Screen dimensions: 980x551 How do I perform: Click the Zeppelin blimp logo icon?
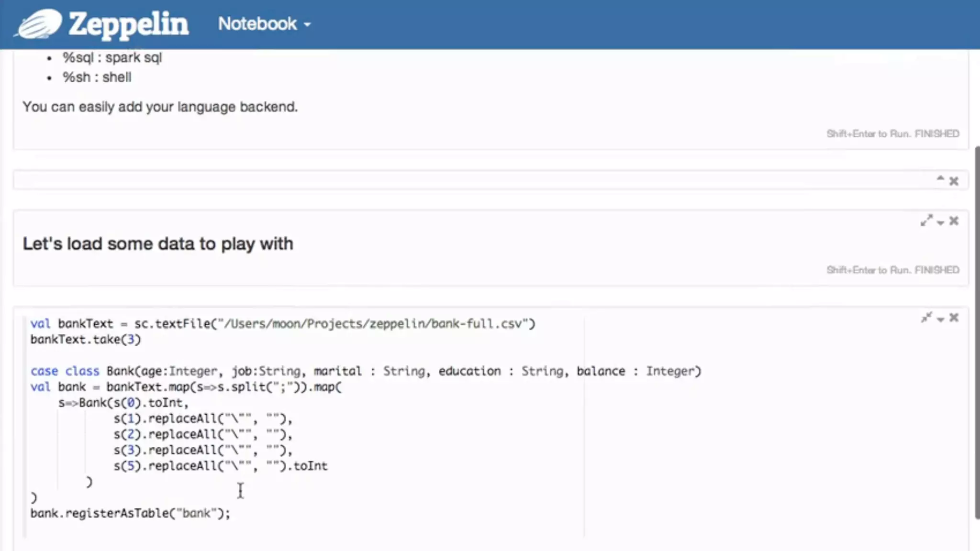[38, 24]
